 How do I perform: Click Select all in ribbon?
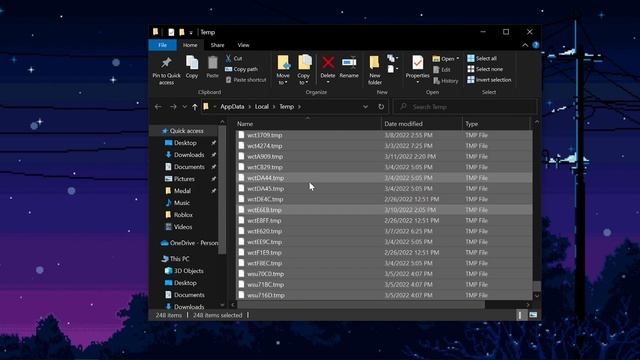point(482,58)
